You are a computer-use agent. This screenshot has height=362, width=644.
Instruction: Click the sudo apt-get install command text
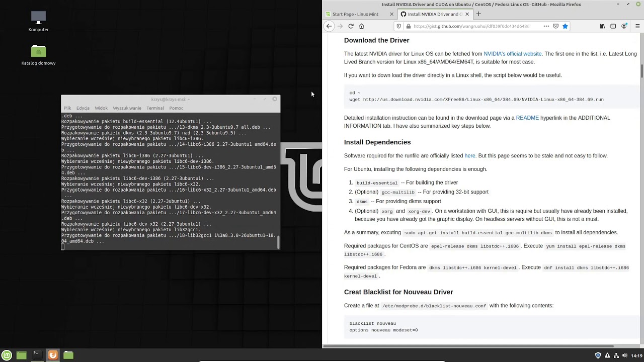tap(478, 233)
